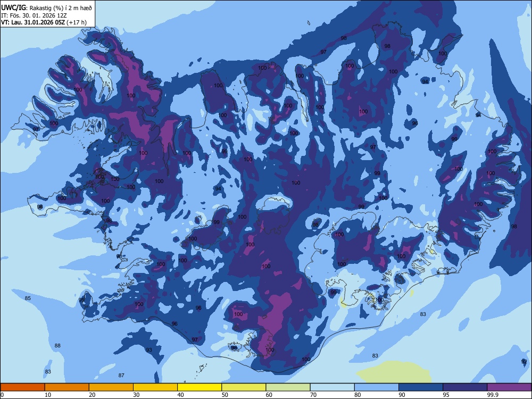
Task: Click the '85' humidity value over the sea
Action: coord(28,298)
